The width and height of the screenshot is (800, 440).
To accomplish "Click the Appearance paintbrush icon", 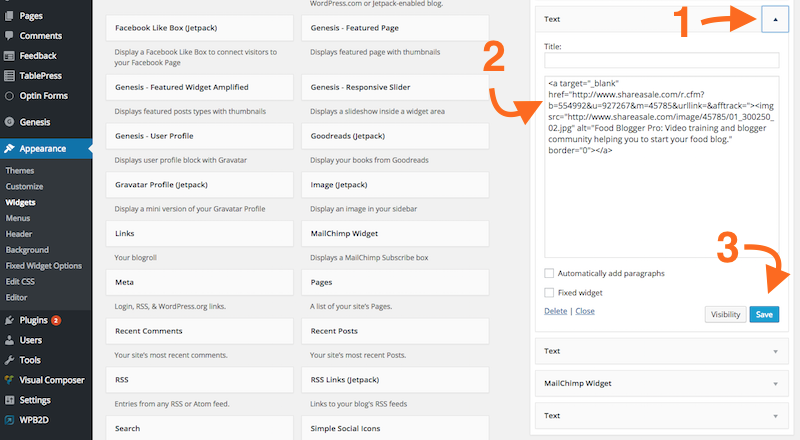I will [9, 149].
